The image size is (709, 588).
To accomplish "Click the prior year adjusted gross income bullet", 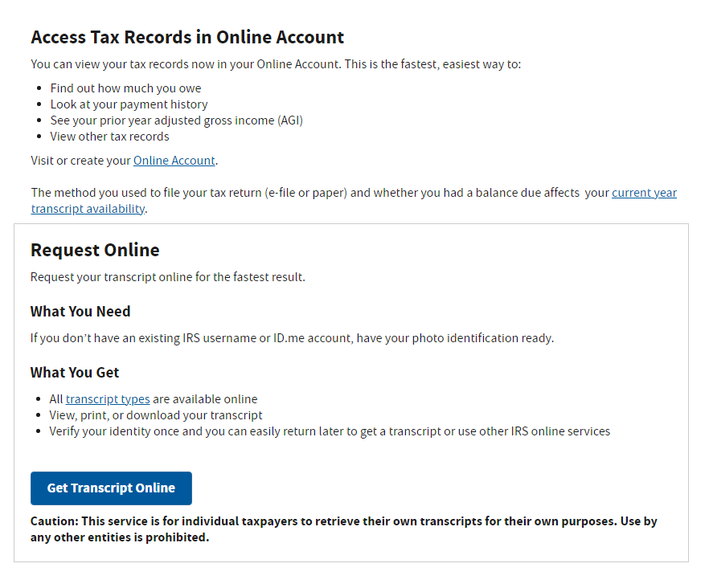I will click(x=176, y=120).
